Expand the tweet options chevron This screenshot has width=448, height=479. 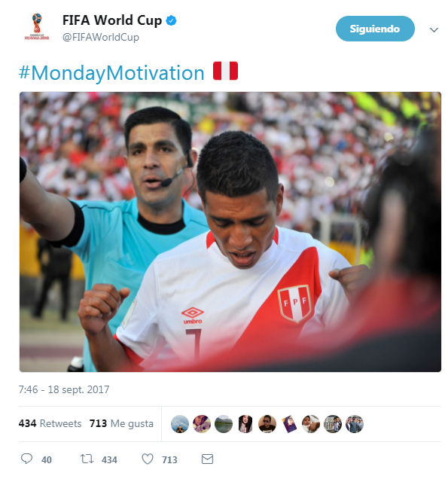[x=434, y=29]
